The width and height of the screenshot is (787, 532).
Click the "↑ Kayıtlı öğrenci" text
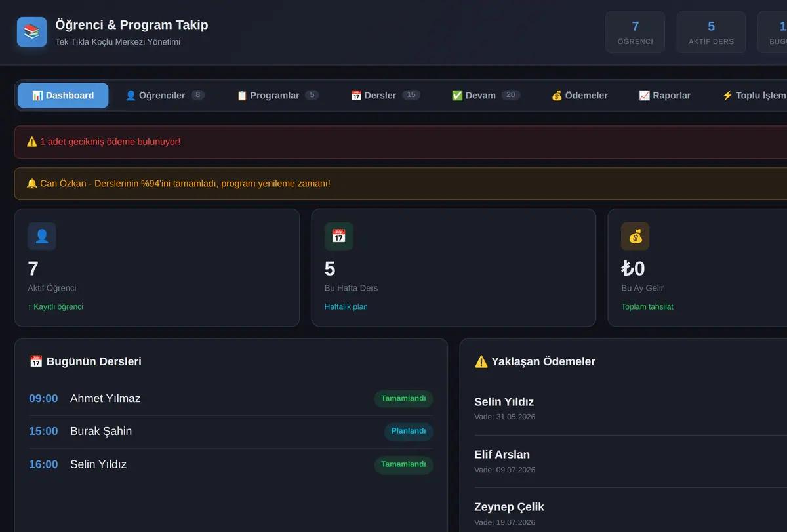click(55, 306)
